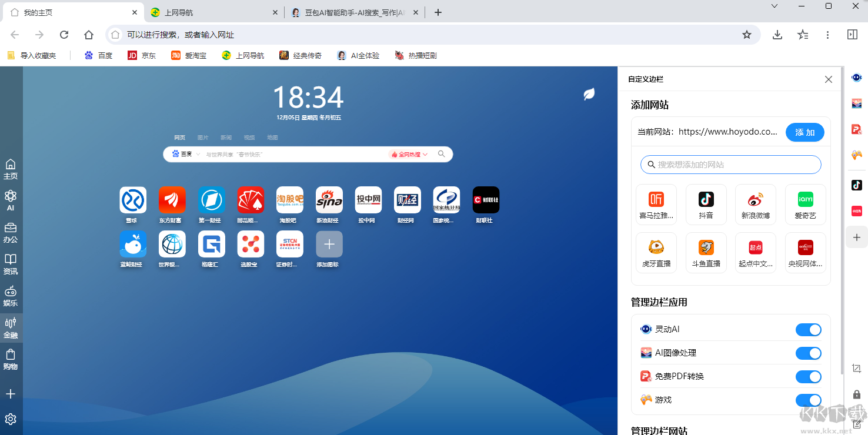Open the 新浪财经 shortcut icon
Screen dimensions: 868x435
(329, 200)
